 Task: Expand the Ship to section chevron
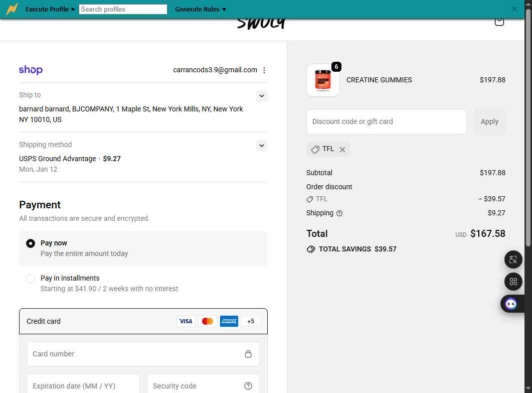(262, 96)
